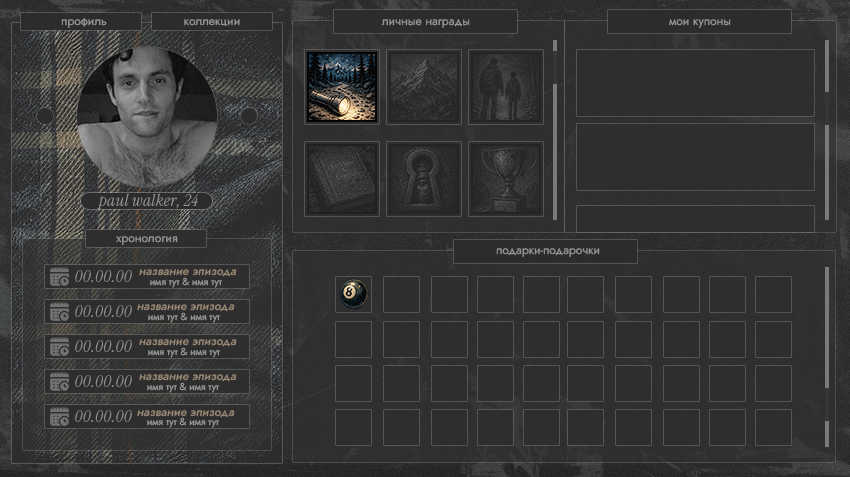Click the gifts panel scrollbar

click(827, 357)
